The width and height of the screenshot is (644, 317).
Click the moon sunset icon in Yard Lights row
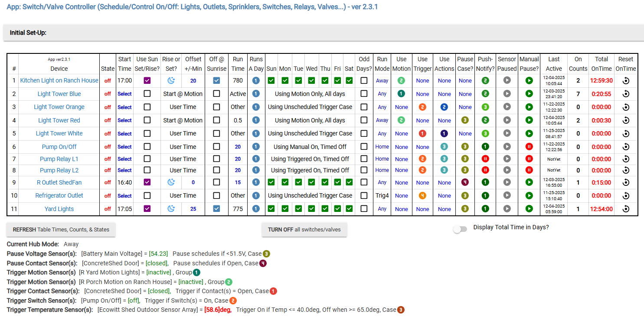[171, 209]
